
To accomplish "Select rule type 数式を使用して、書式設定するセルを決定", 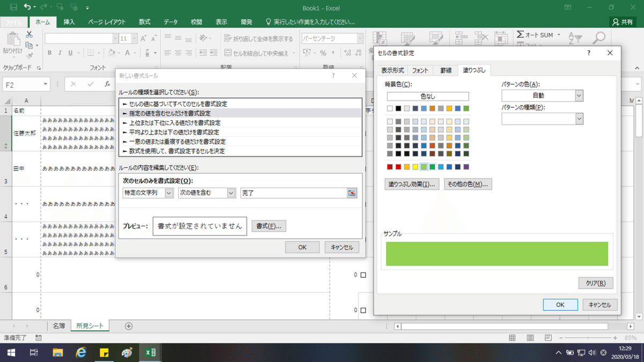I will click(x=240, y=151).
